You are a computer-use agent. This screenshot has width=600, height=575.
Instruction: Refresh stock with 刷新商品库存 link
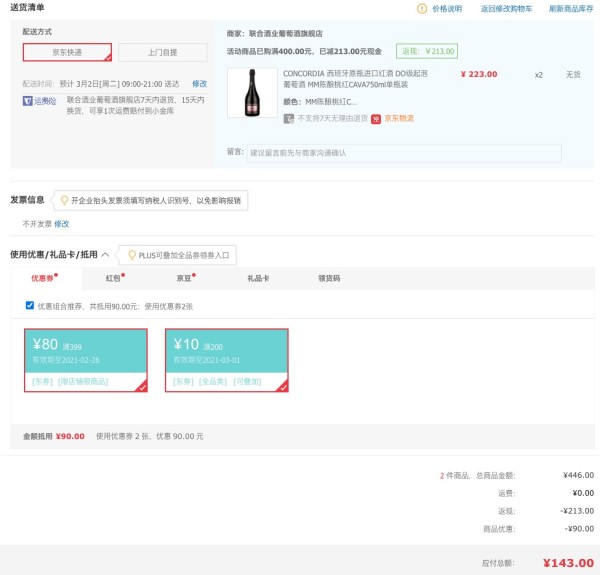(x=571, y=8)
